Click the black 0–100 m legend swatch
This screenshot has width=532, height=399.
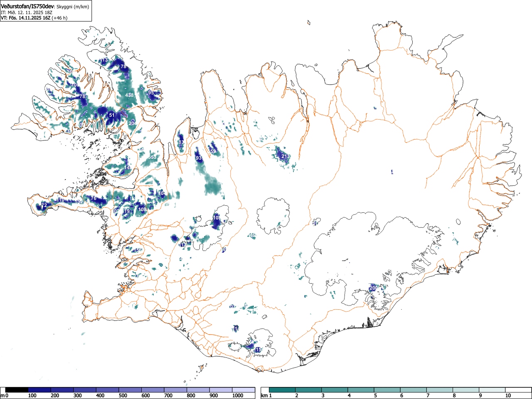point(17,390)
